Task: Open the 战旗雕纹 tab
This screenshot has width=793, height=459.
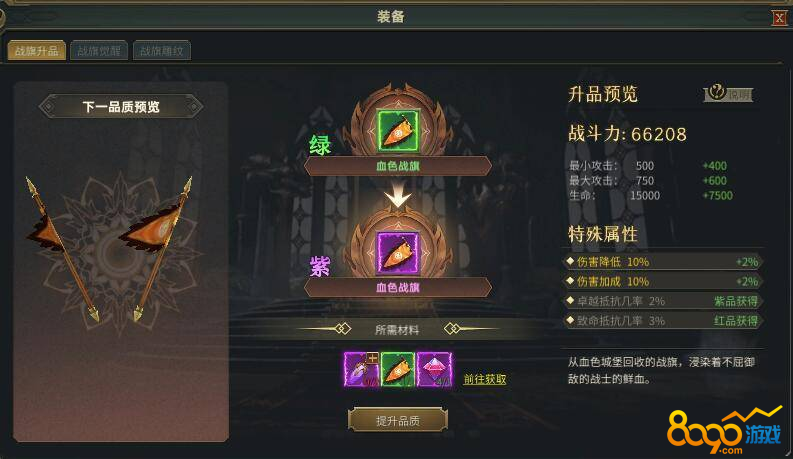Action: 162,51
